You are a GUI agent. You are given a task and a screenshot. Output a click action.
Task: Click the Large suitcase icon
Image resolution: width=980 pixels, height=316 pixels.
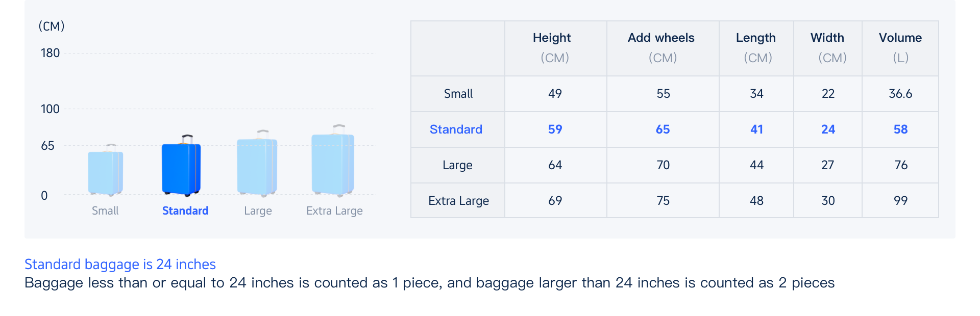pos(257,166)
